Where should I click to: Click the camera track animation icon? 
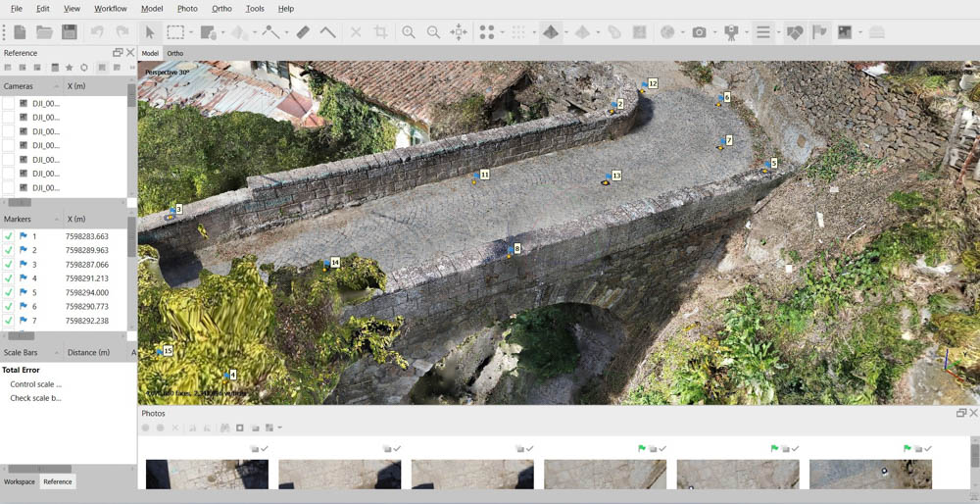point(731,32)
